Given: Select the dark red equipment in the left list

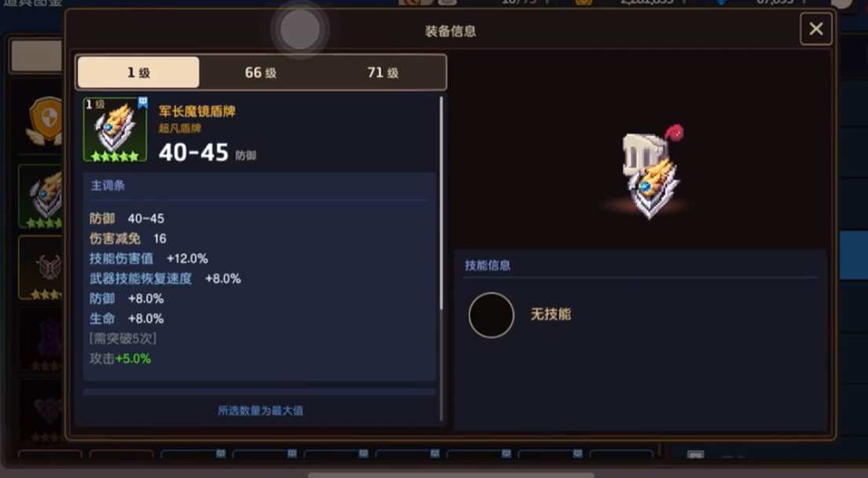Looking at the screenshot, I should (x=42, y=268).
